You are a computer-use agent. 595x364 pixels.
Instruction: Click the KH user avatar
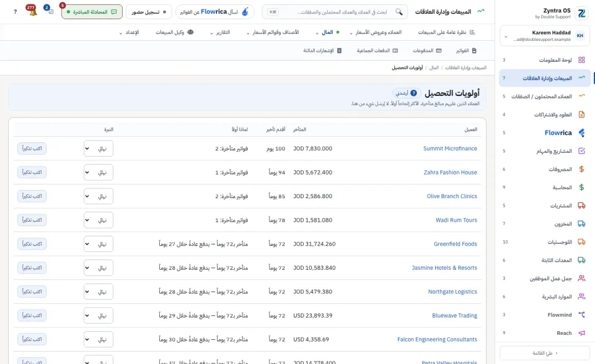click(x=580, y=36)
